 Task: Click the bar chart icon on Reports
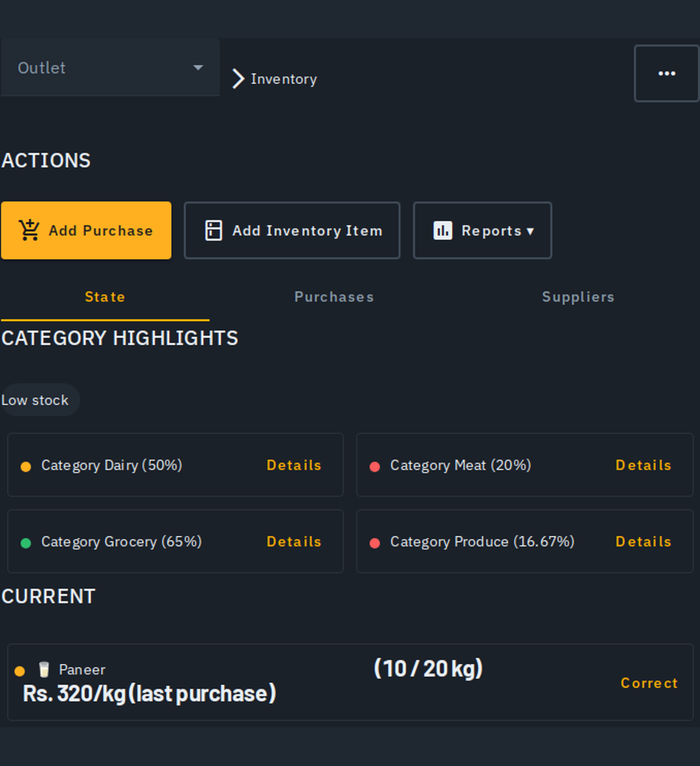(x=443, y=230)
